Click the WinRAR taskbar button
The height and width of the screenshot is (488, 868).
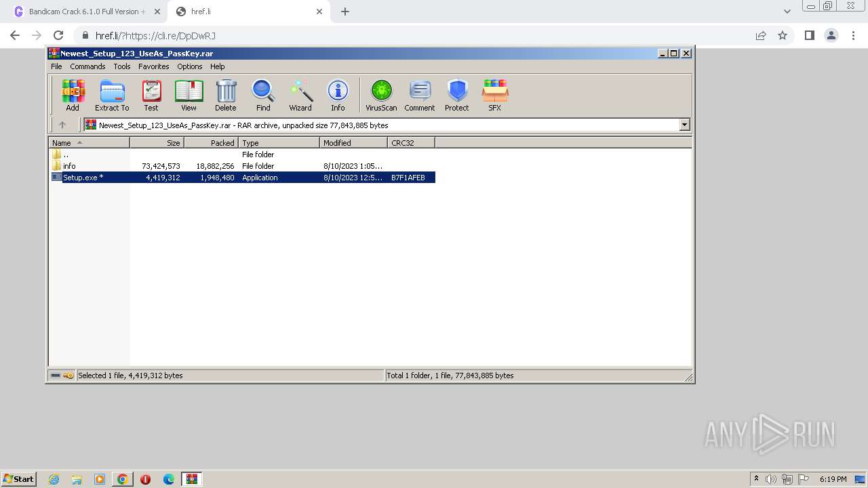click(x=193, y=479)
